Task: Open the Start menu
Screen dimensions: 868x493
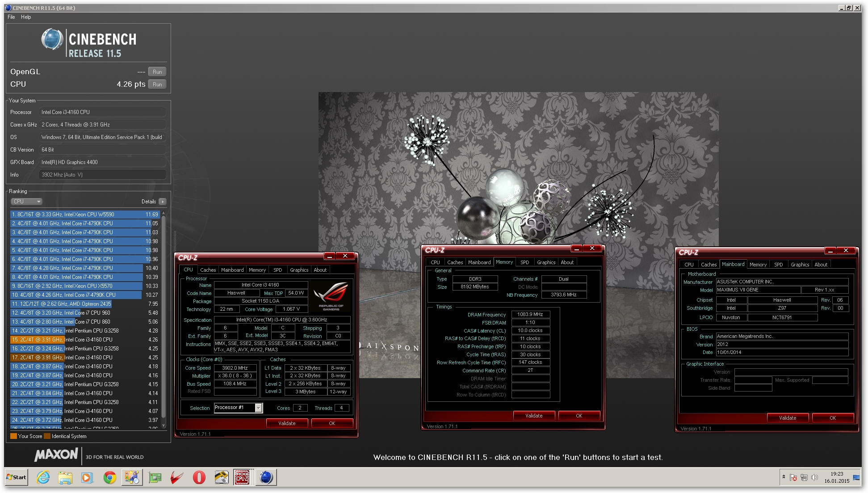Action: tap(17, 477)
